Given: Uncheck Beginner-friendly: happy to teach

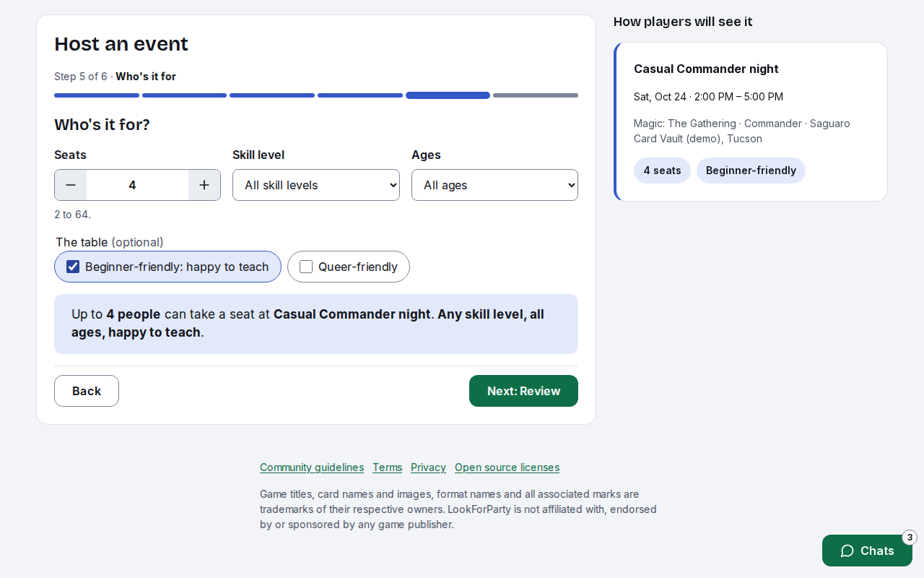Looking at the screenshot, I should click(73, 267).
